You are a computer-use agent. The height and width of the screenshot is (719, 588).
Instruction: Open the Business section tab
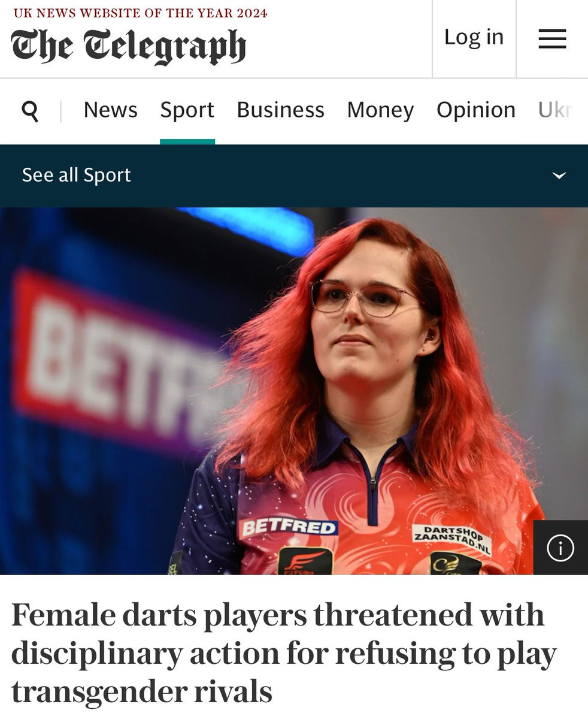point(281,110)
